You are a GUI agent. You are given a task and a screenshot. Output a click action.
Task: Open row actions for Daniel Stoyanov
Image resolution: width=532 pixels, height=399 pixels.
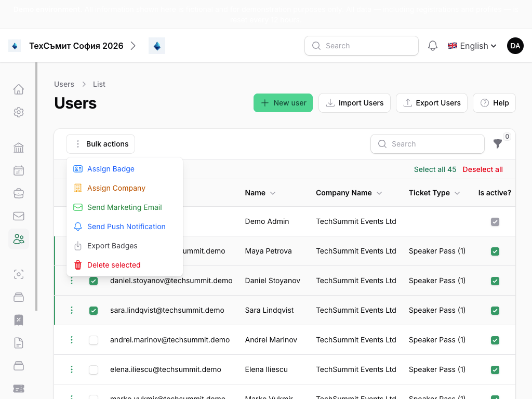tap(72, 281)
